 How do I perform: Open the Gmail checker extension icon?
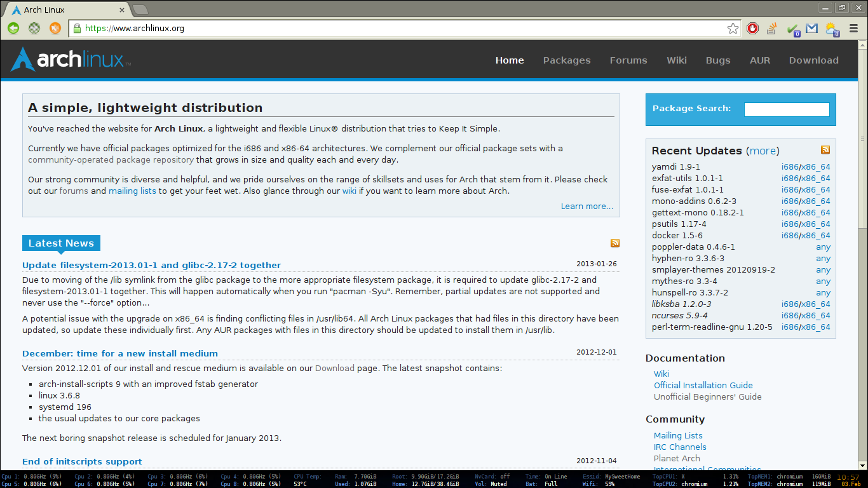811,28
